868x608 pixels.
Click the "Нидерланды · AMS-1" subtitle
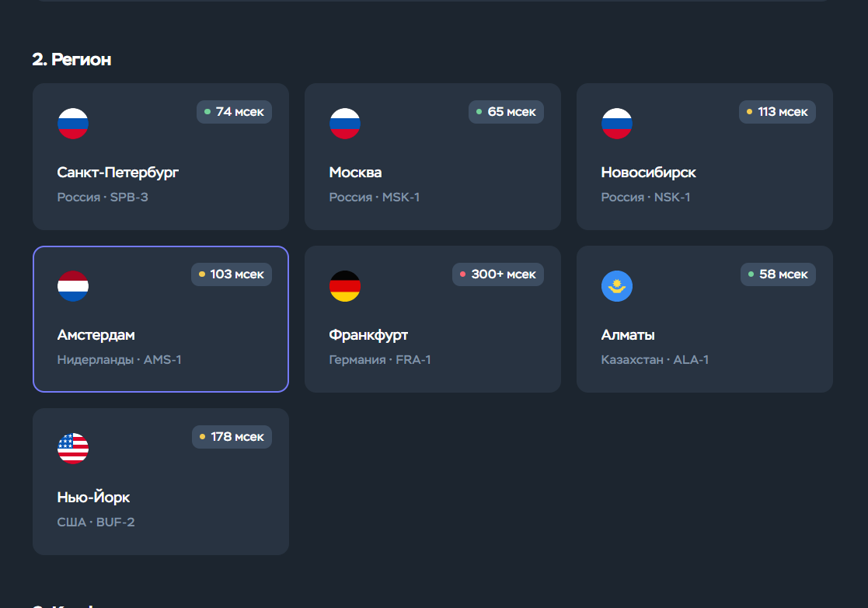pyautogui.click(x=119, y=360)
